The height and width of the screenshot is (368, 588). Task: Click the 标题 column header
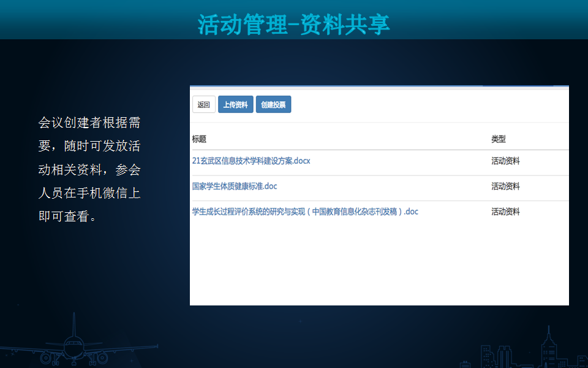[199, 139]
